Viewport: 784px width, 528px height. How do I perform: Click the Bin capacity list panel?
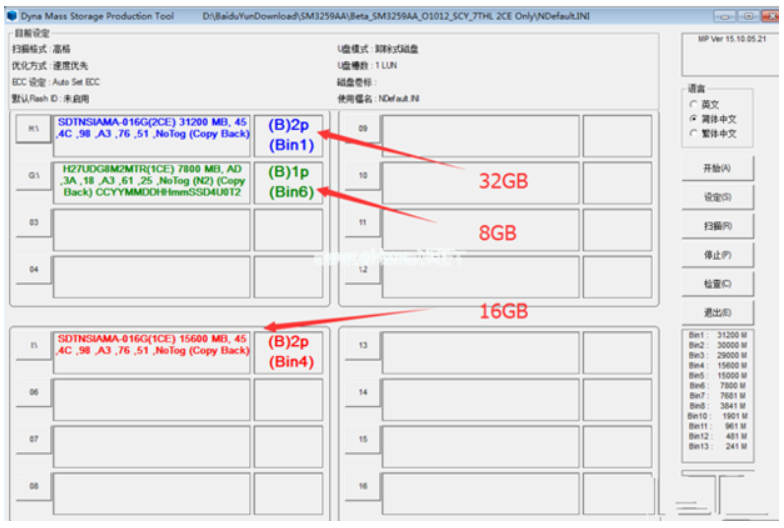(x=718, y=391)
